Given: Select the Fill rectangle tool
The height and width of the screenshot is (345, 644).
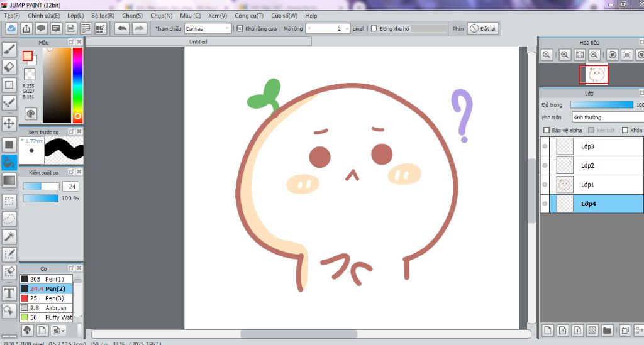Looking at the screenshot, I should [9, 145].
